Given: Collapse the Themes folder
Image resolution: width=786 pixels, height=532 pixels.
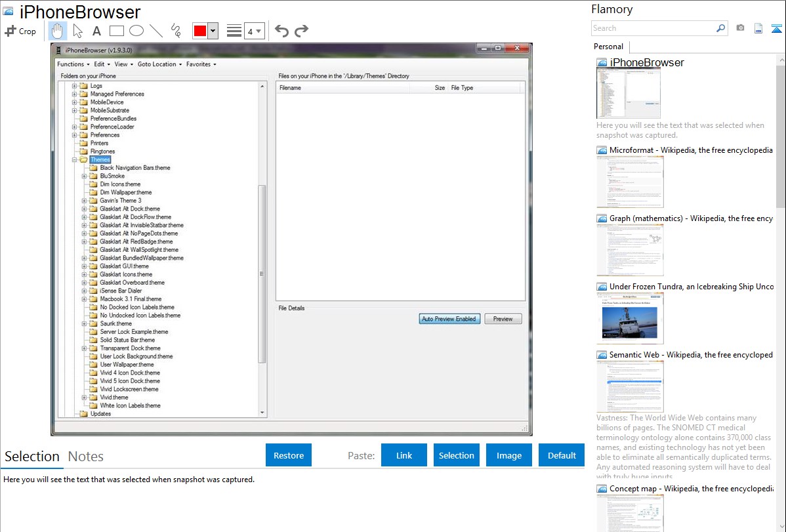Looking at the screenshot, I should (74, 160).
